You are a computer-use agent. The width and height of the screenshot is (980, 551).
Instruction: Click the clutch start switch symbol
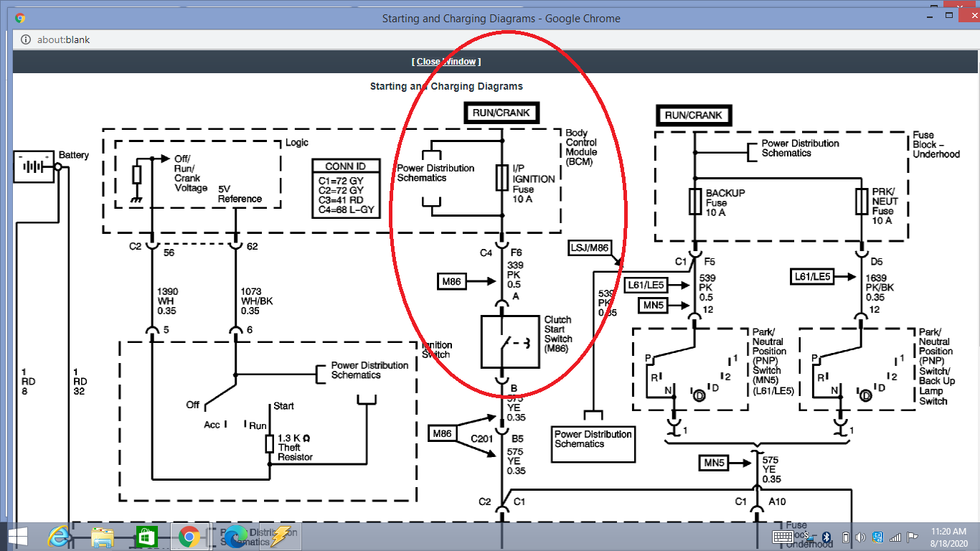coord(509,342)
